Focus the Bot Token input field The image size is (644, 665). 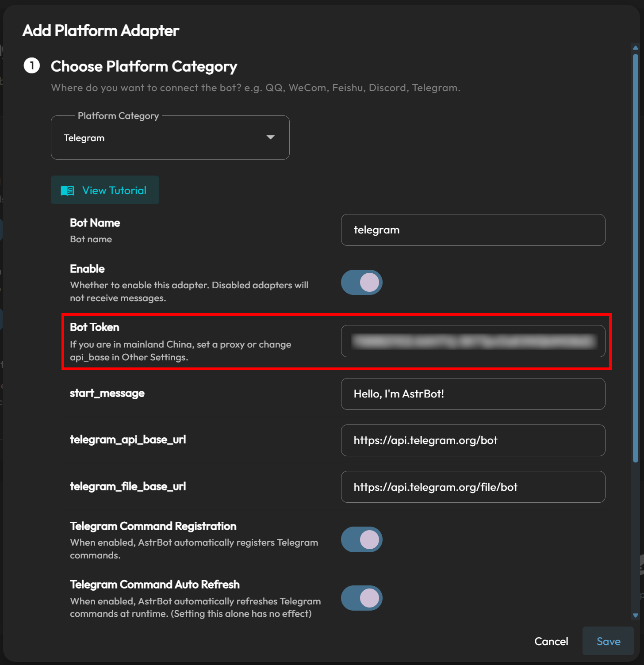pos(473,341)
